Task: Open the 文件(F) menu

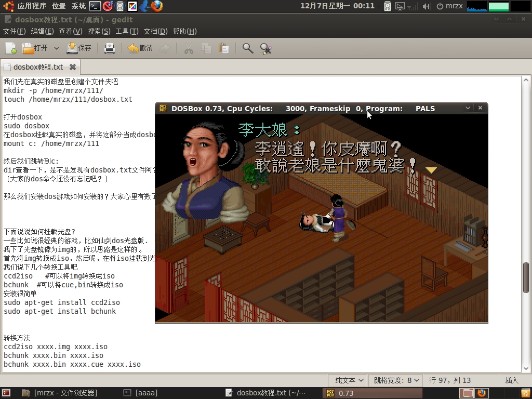Action: tap(14, 31)
